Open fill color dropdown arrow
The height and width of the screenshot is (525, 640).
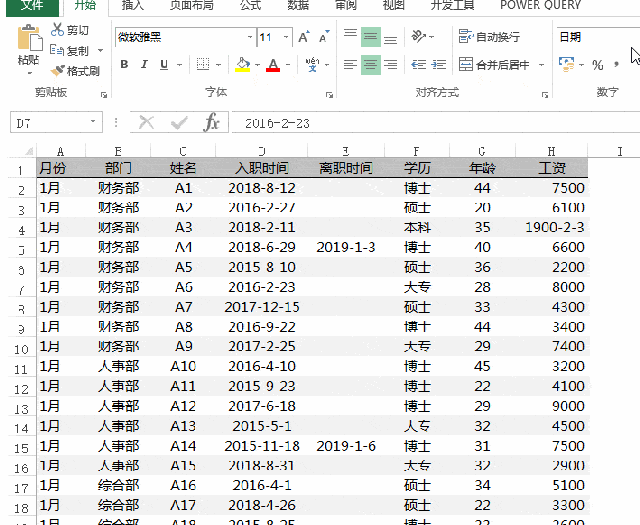point(257,65)
